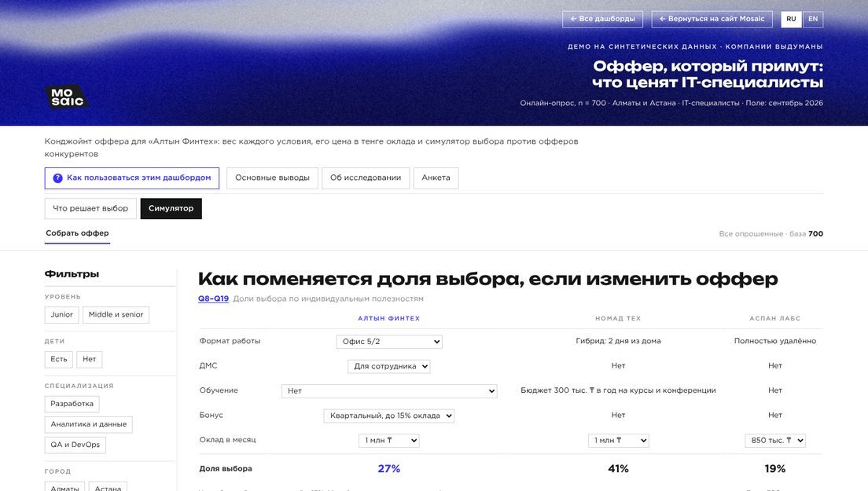Open 'Основные выводы' section
Viewport: 868px width, 491px height.
272,178
